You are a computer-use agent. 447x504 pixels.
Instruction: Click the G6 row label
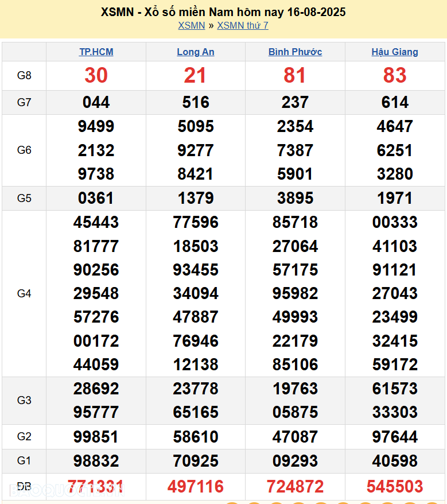(x=24, y=150)
